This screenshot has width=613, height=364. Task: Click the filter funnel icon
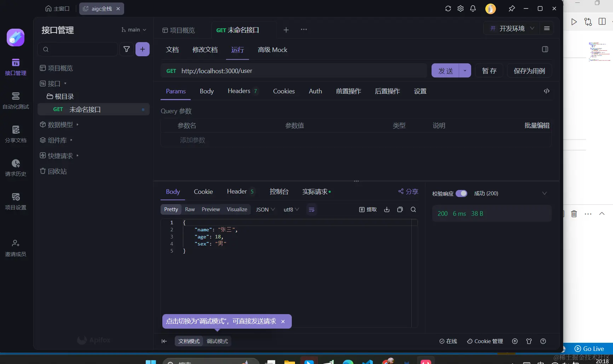click(127, 49)
